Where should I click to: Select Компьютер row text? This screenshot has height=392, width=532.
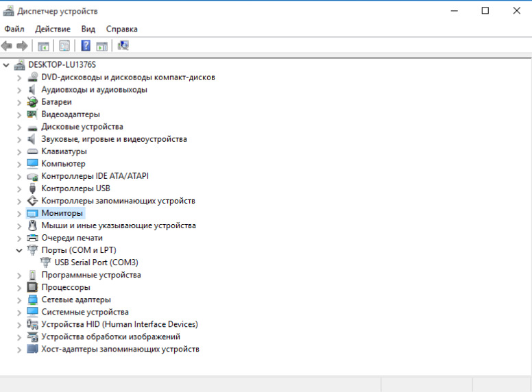coord(63,164)
